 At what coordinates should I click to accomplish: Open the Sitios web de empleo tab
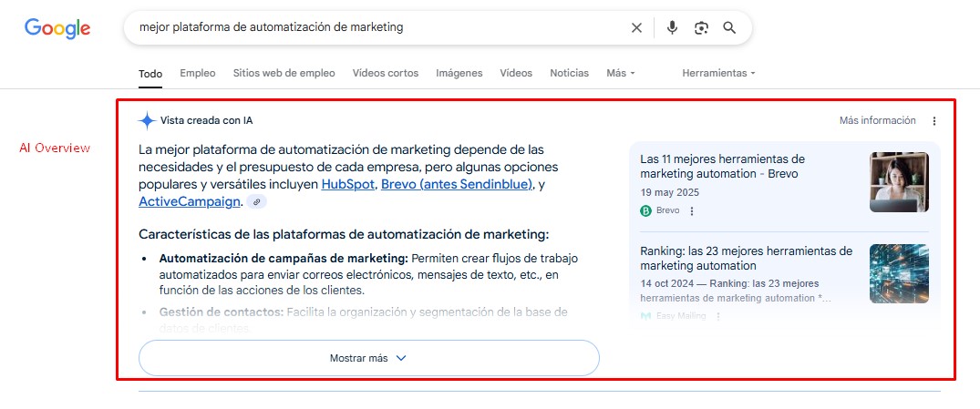point(284,73)
